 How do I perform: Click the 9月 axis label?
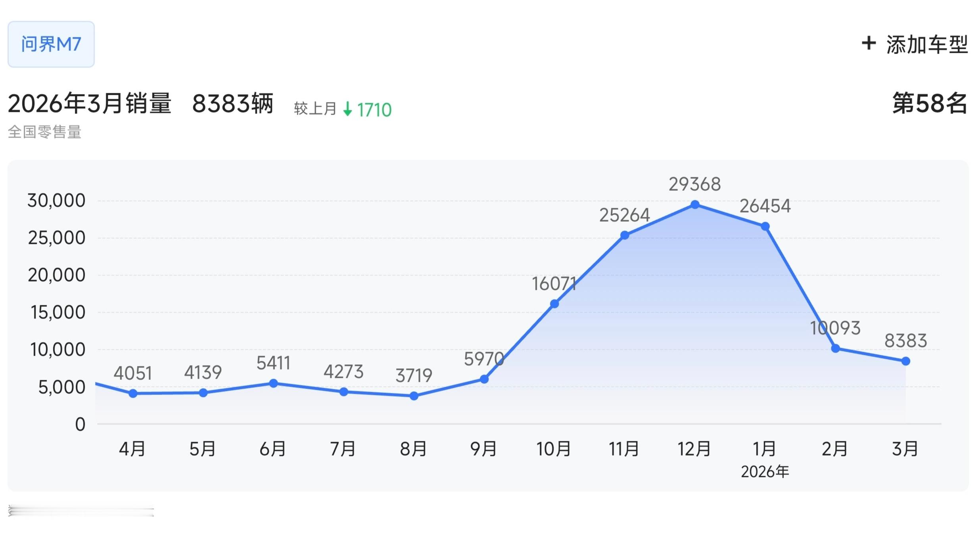coord(483,449)
